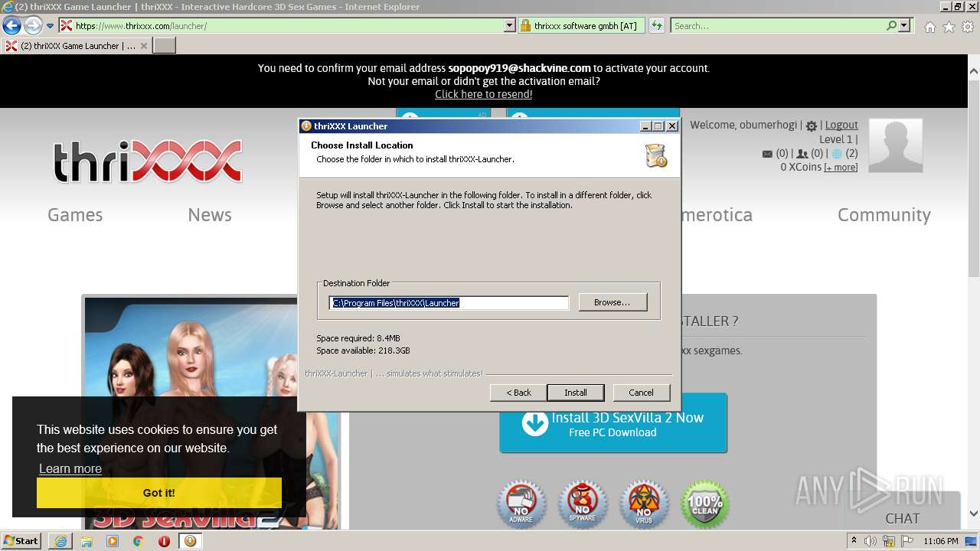This screenshot has width=980, height=551.
Task: Click the refresh page button
Action: pyautogui.click(x=657, y=25)
